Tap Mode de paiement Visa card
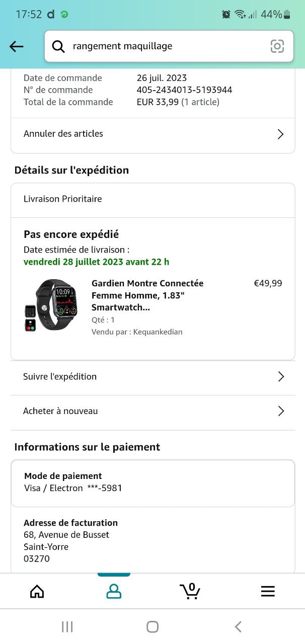Screen dimensions: 305x644 153,482
